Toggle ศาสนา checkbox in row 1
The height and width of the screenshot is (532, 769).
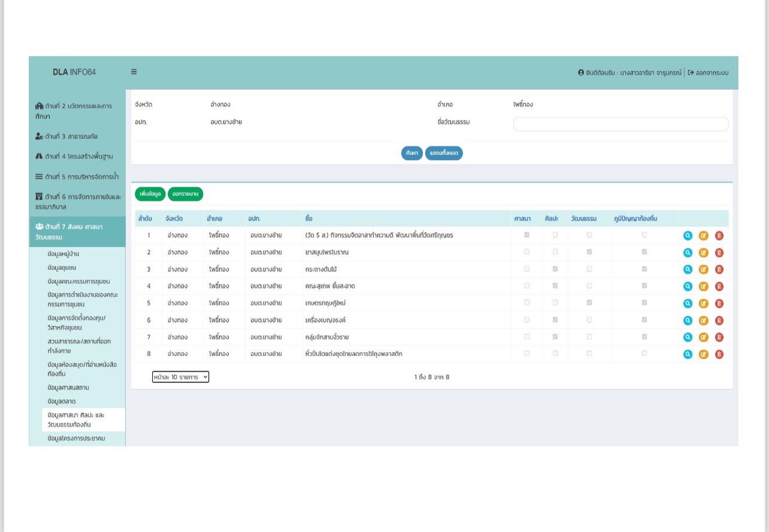pos(526,235)
